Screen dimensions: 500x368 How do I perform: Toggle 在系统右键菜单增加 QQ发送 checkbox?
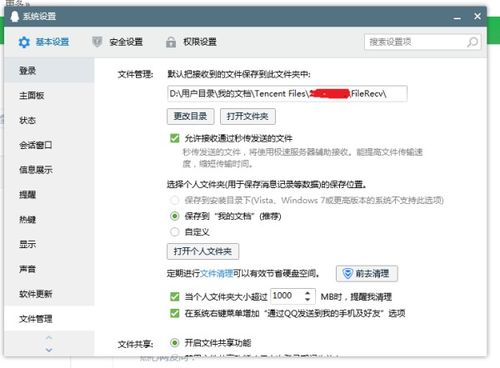pos(175,313)
